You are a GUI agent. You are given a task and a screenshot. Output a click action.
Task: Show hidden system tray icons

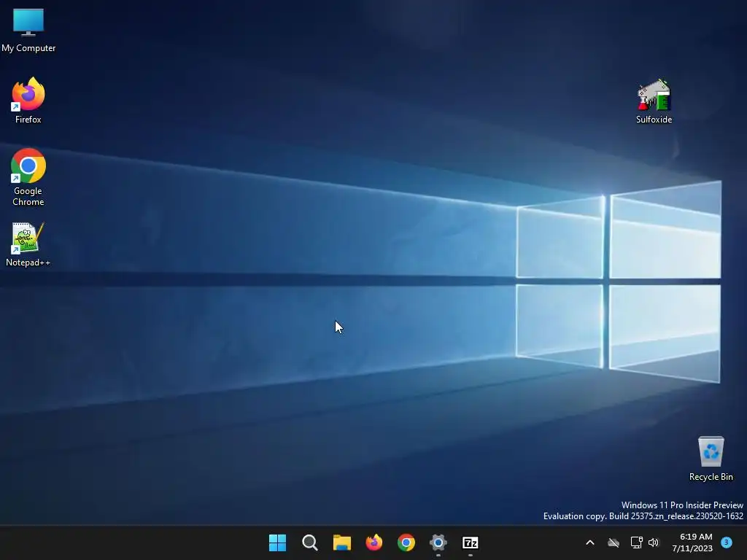point(589,542)
